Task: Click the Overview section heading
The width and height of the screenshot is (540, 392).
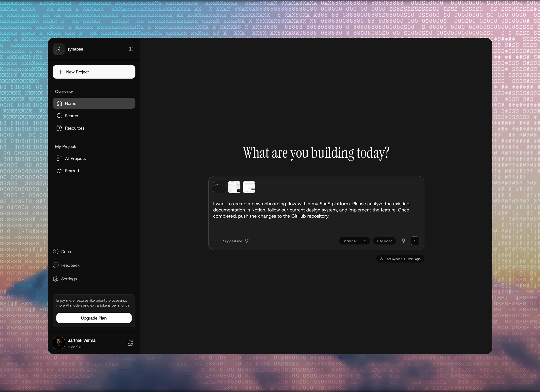Action: pos(64,92)
